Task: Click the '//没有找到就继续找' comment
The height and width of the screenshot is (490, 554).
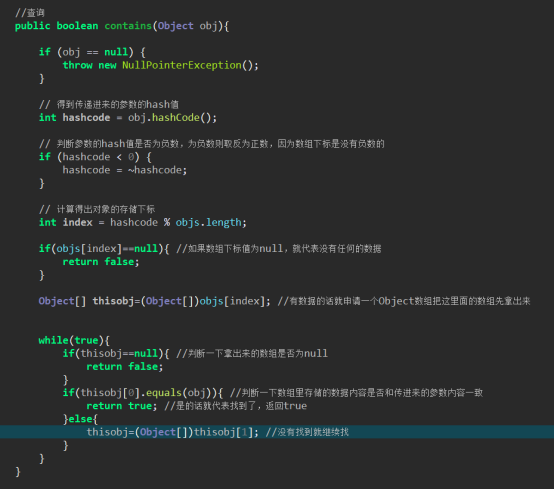Action: point(307,432)
